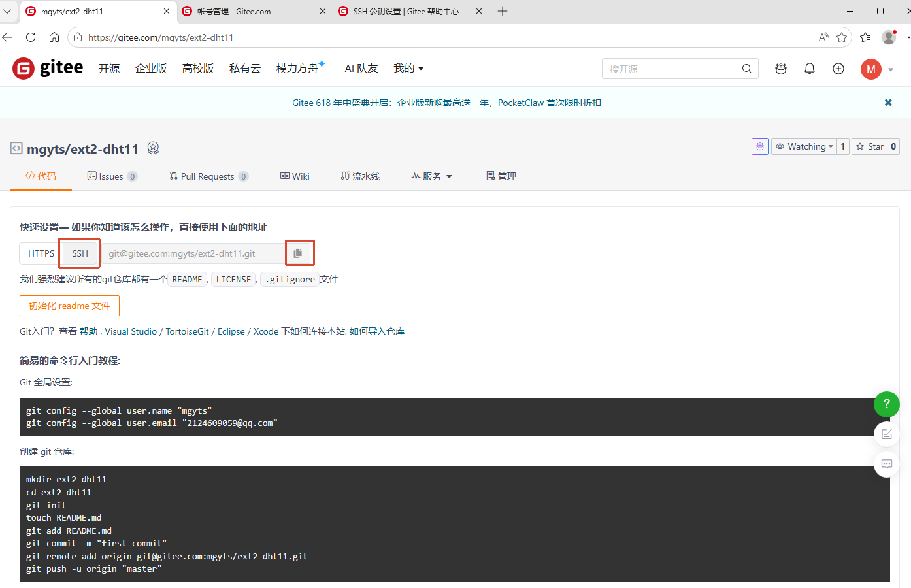
Task: Open user avatar M menu
Action: [871, 69]
